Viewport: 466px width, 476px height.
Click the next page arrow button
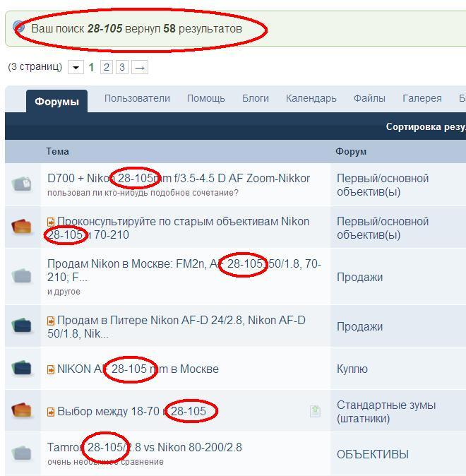[140, 67]
